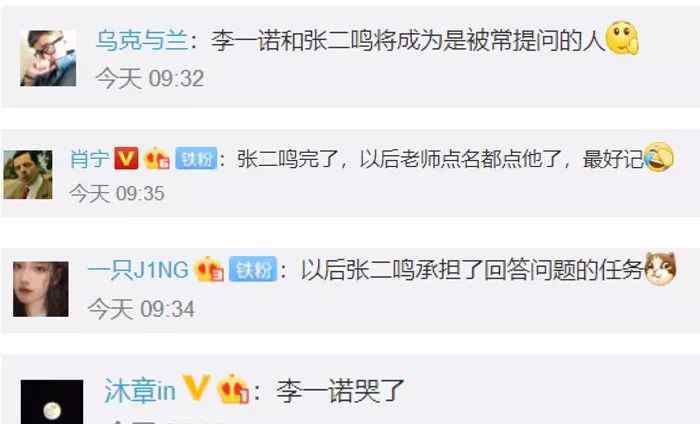Click the 一只J1NG username link

[138, 270]
